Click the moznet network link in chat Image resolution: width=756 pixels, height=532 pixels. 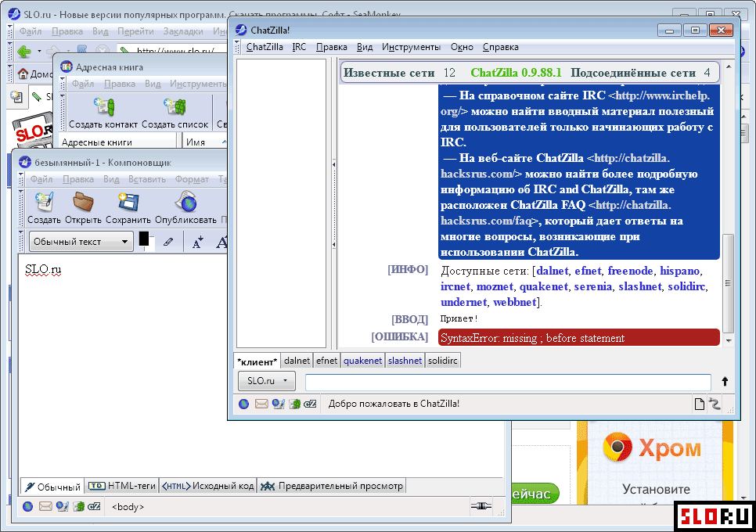[495, 286]
